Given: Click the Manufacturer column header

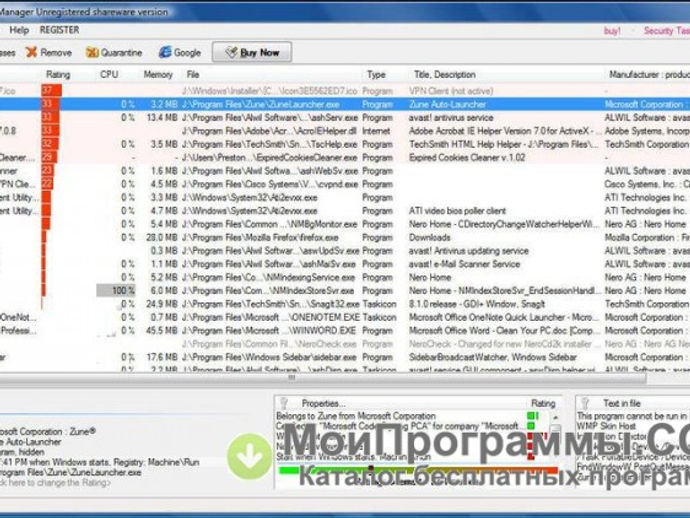Looking at the screenshot, I should click(x=649, y=74).
